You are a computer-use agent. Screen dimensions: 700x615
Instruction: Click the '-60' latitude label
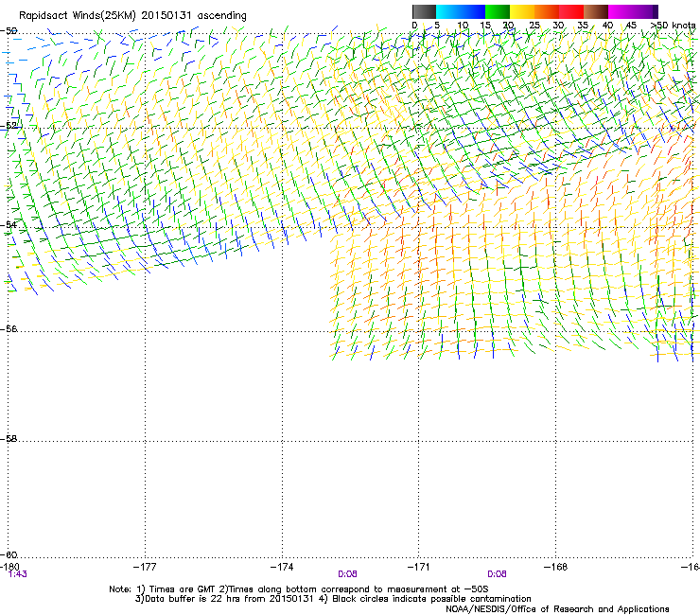point(9,554)
